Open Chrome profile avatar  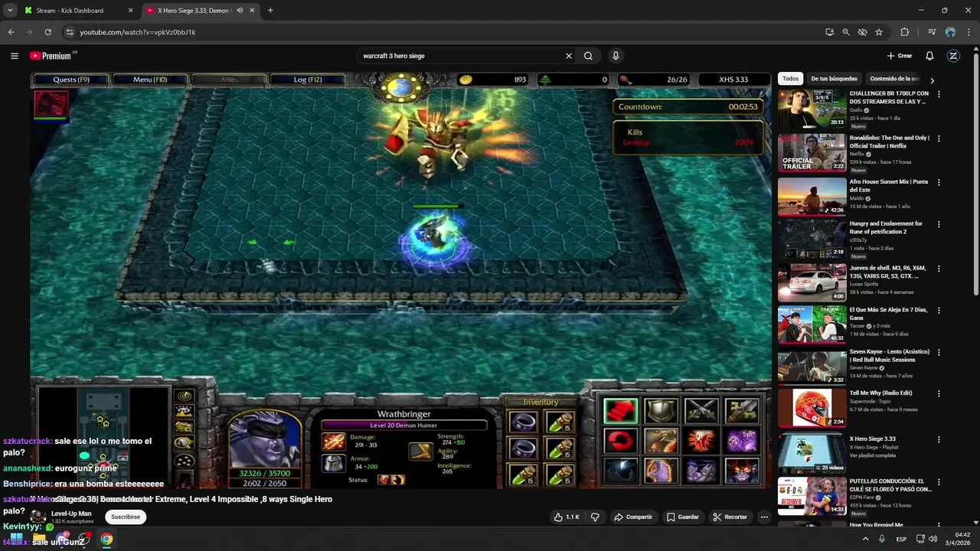(x=950, y=32)
